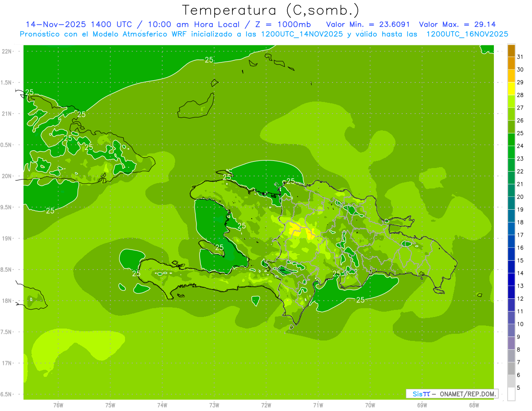Click the '72W' longitude axis label
The image size is (532, 411).
pyautogui.click(x=266, y=405)
